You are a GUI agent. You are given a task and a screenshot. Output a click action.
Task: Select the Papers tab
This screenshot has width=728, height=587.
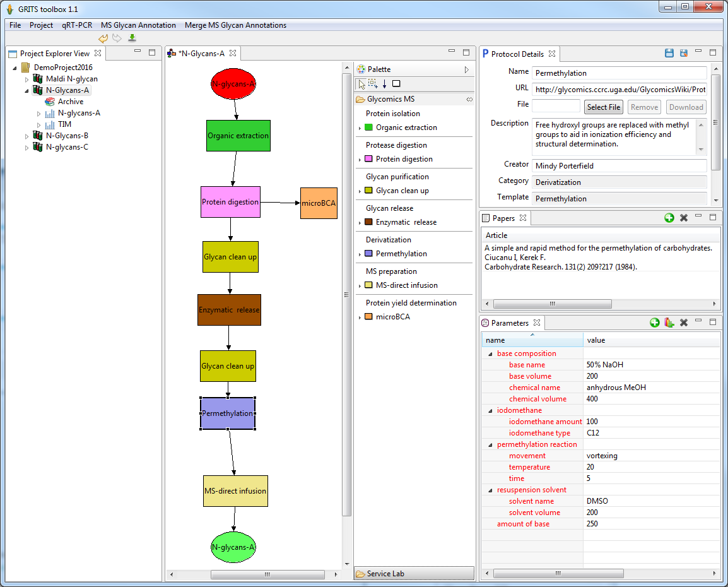503,218
